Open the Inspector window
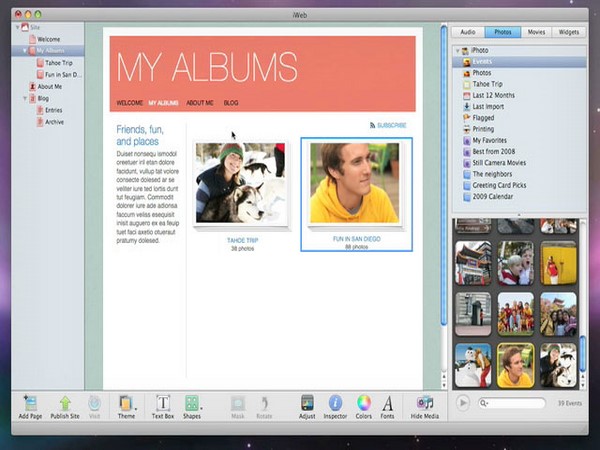The width and height of the screenshot is (600, 450). (x=336, y=403)
